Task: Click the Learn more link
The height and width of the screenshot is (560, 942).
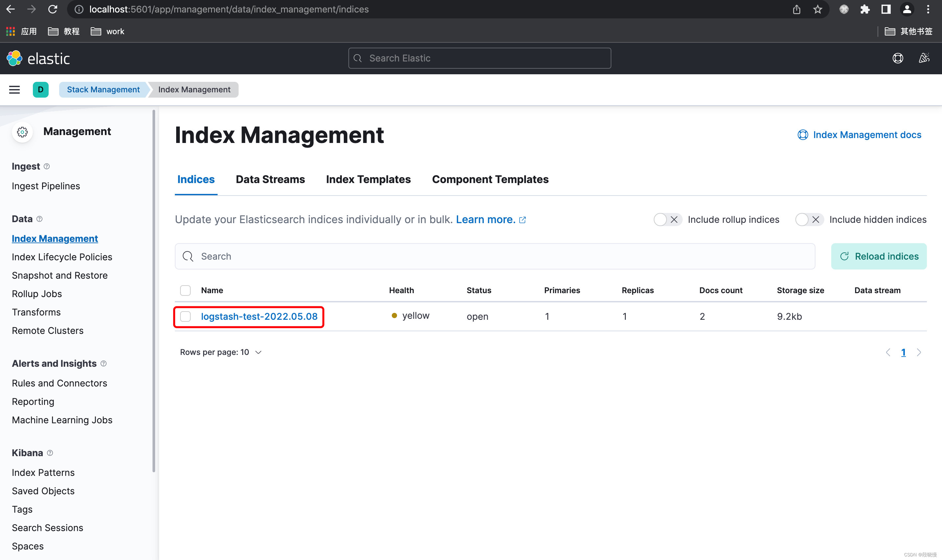Action: click(491, 220)
